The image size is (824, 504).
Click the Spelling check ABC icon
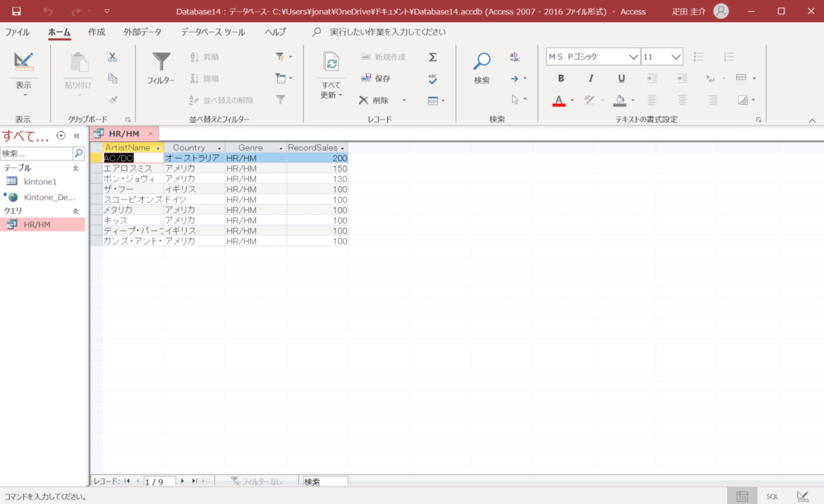433,78
